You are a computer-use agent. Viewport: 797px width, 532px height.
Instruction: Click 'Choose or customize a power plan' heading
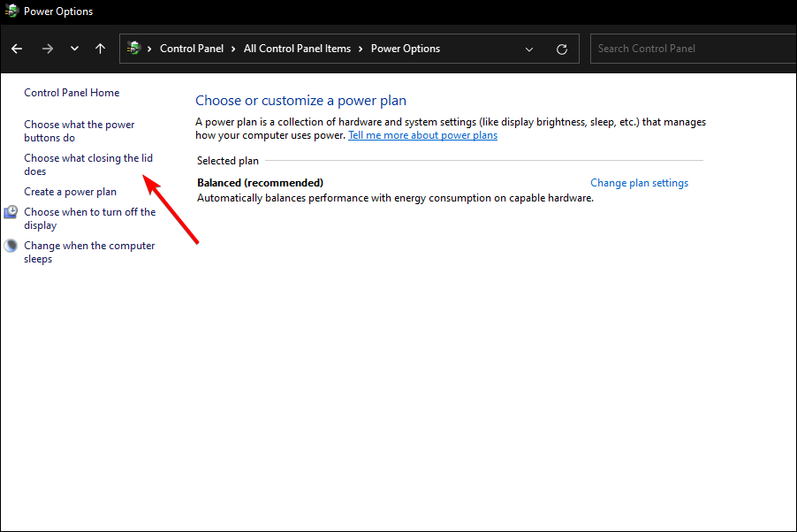[x=301, y=101]
